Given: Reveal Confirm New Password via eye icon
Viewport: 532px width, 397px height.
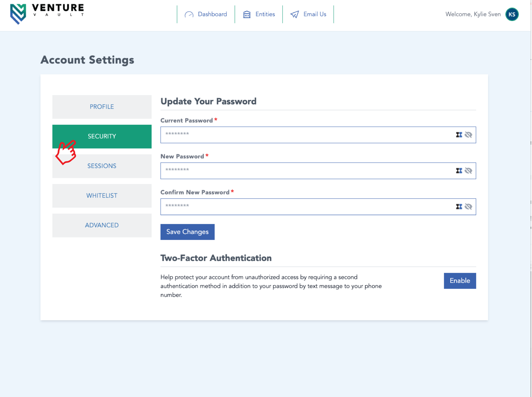Looking at the screenshot, I should [x=468, y=207].
